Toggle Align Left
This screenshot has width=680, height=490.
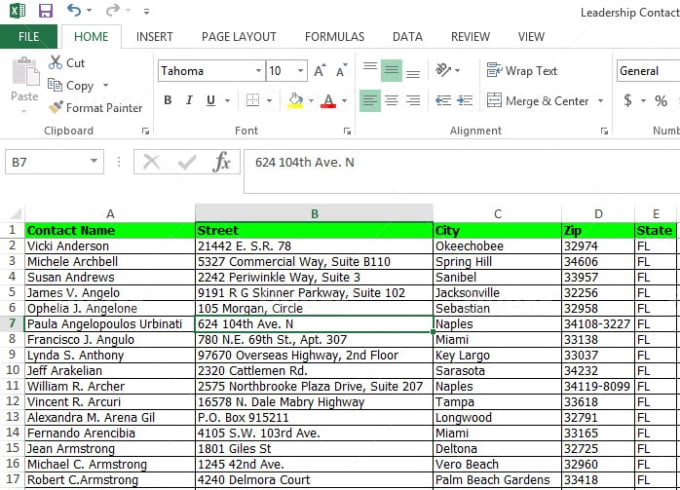point(370,101)
